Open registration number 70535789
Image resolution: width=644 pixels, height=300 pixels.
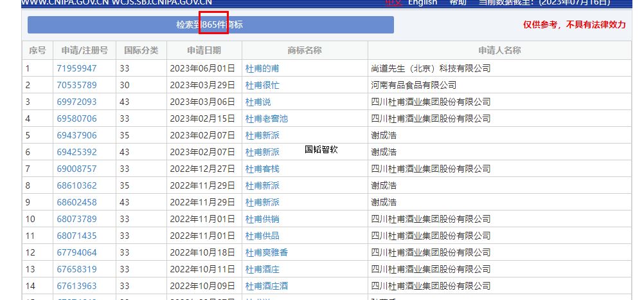(x=76, y=85)
